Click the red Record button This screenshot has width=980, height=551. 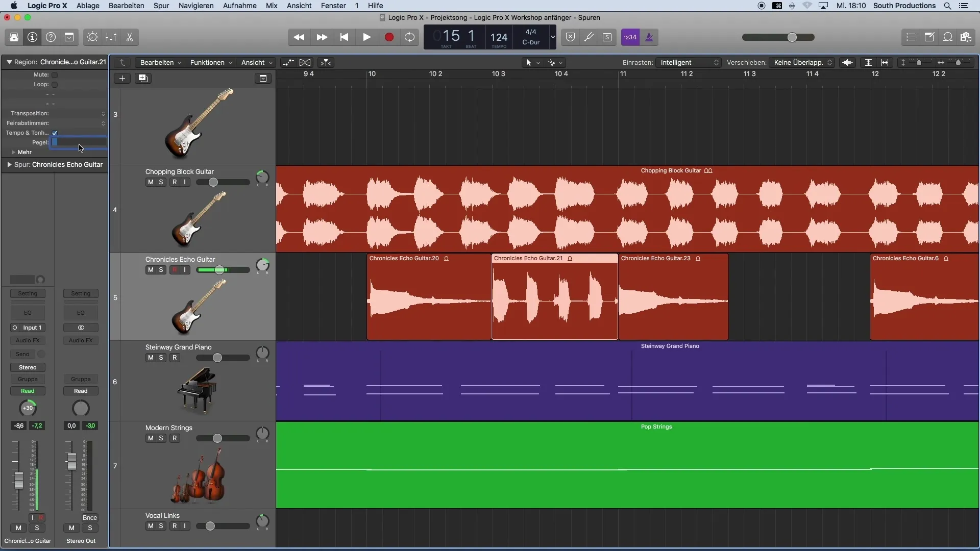click(389, 37)
